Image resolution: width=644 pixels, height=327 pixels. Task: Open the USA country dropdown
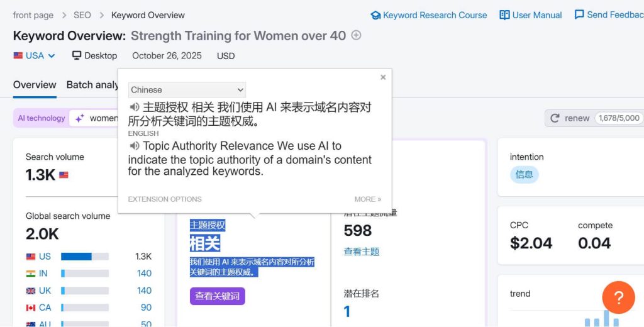pos(35,55)
